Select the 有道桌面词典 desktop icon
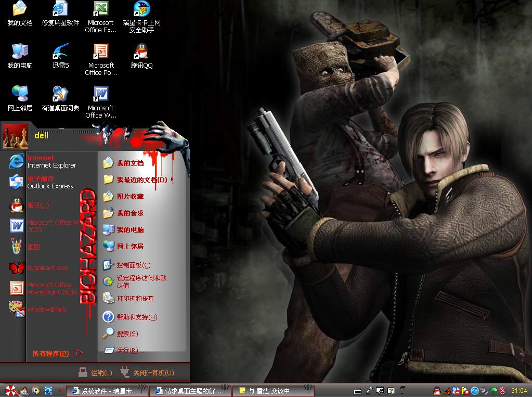The image size is (532, 397). tap(60, 98)
